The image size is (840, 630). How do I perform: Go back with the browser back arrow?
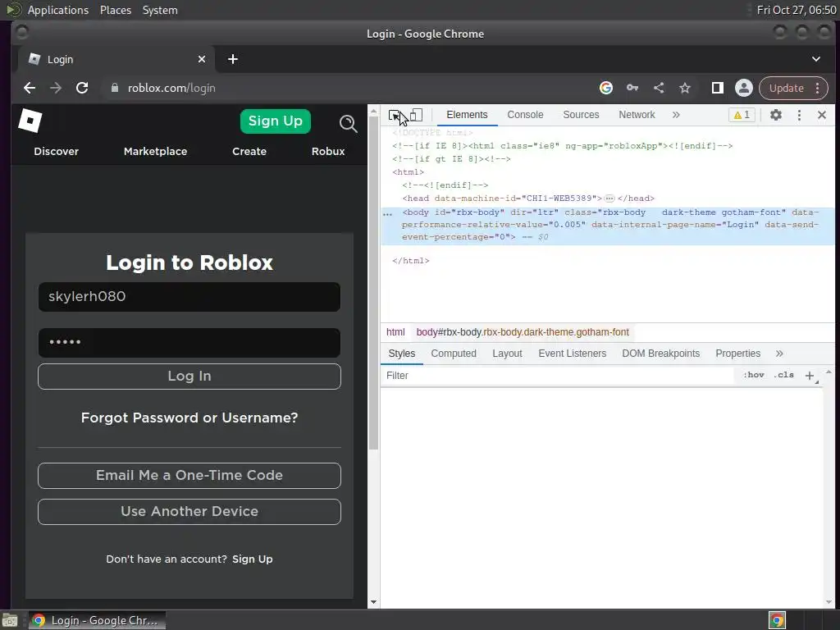pos(30,88)
